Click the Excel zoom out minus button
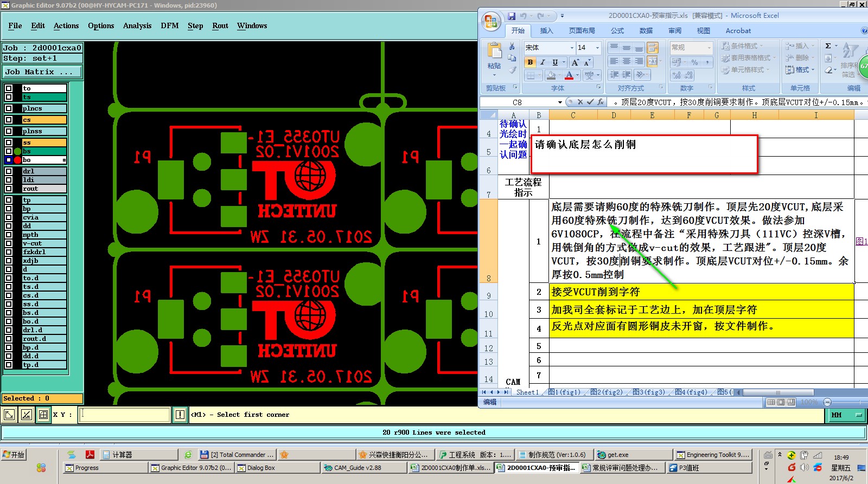The width and height of the screenshot is (868, 484). 827,402
